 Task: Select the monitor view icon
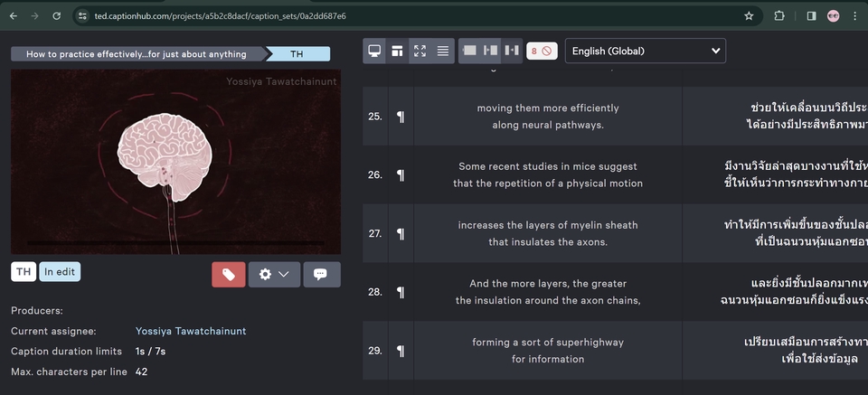374,51
